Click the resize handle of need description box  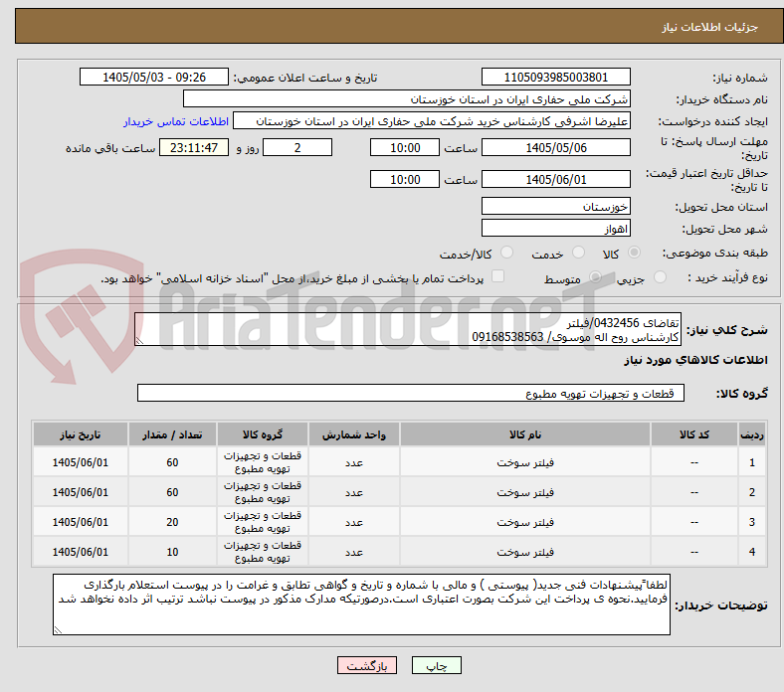point(139,341)
